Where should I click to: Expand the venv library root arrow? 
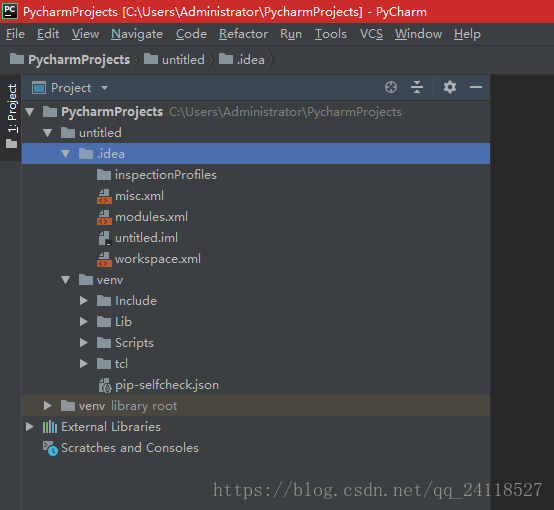pos(47,406)
